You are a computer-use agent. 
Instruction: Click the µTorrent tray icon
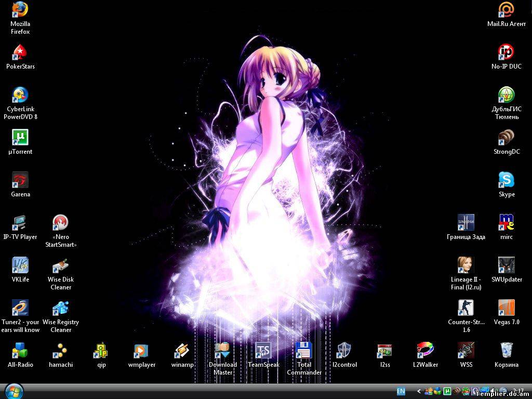447,391
